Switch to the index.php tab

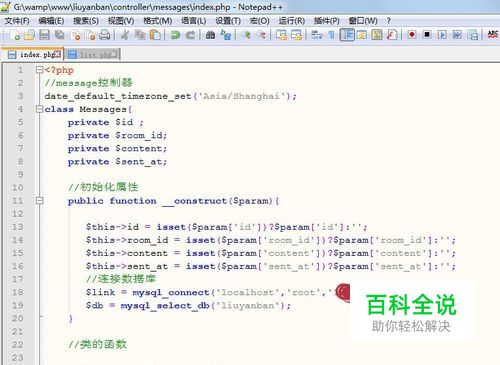32,54
